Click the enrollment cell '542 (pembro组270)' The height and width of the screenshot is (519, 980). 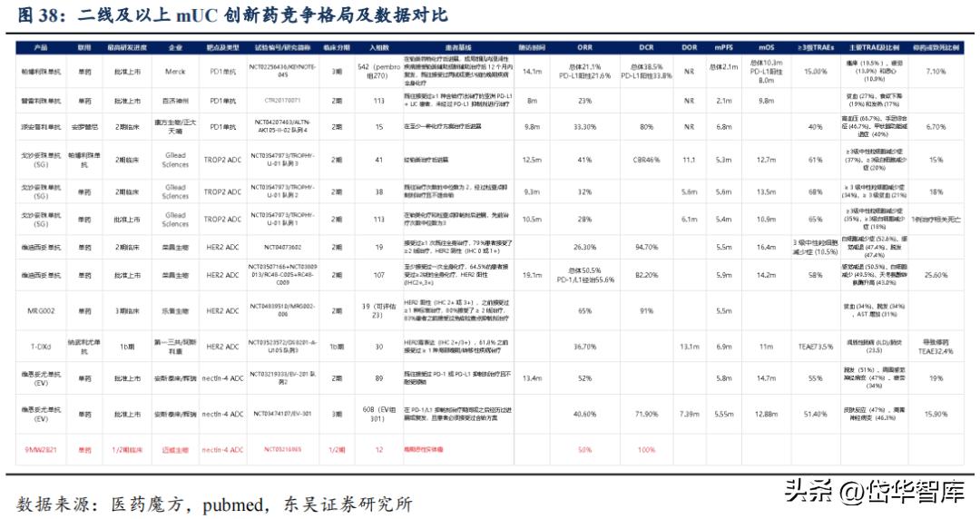[x=378, y=72]
